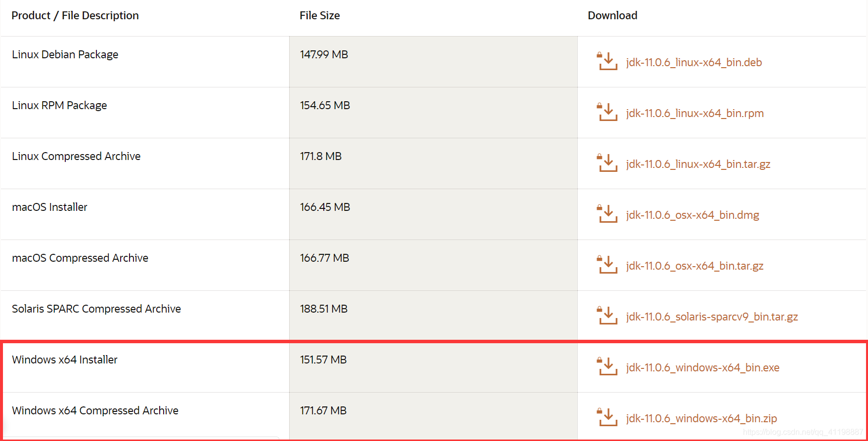Image resolution: width=868 pixels, height=441 pixels.
Task: Open jdk-11.0.6_osx-x64_bin.dmg link
Action: point(693,215)
